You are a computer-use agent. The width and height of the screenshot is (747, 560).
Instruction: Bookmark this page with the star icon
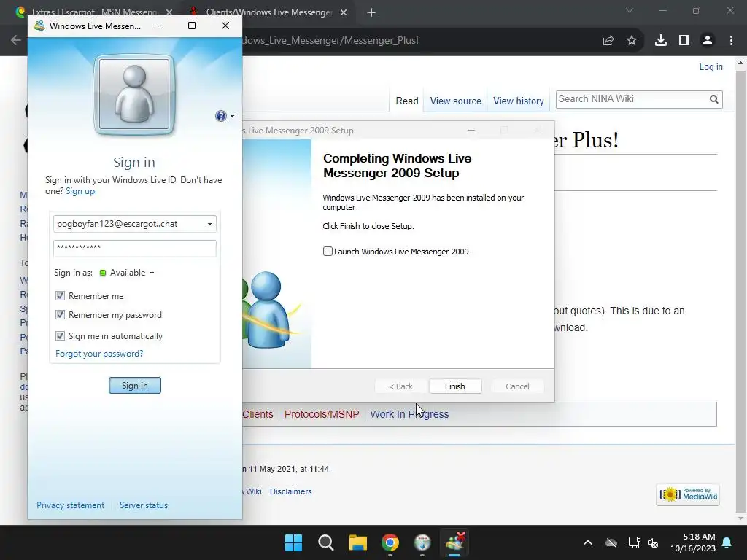pyautogui.click(x=632, y=41)
